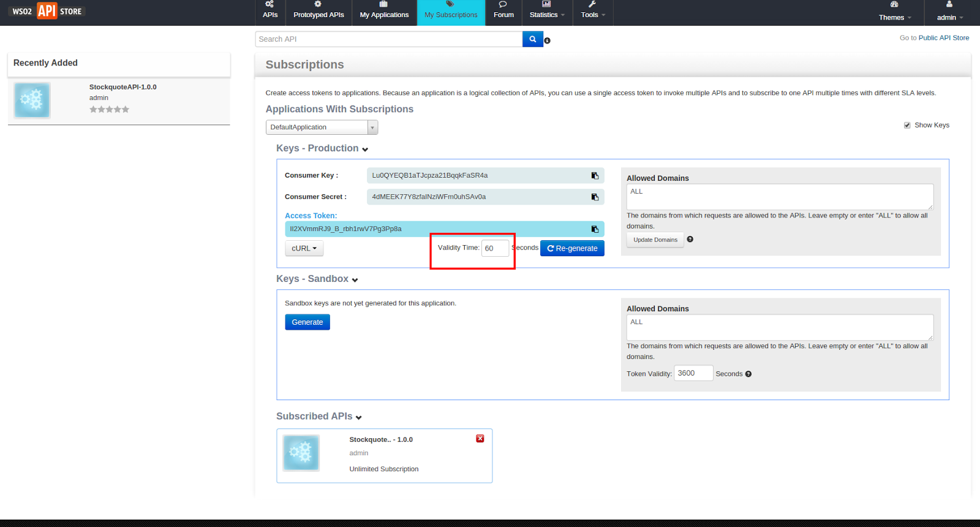Rate StockquoteAPI using the star rating
The width and height of the screenshot is (980, 527).
(x=110, y=110)
